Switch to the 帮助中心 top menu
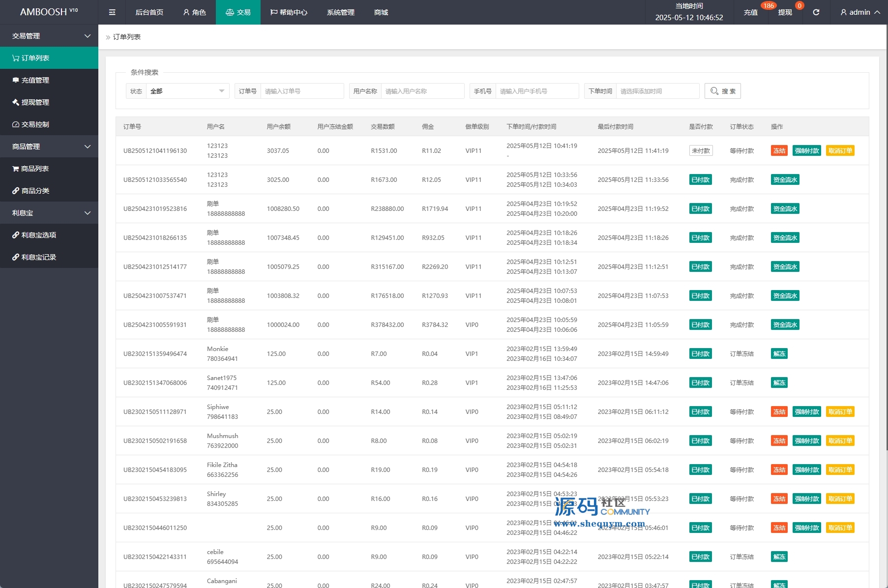This screenshot has height=588, width=888. click(x=289, y=12)
